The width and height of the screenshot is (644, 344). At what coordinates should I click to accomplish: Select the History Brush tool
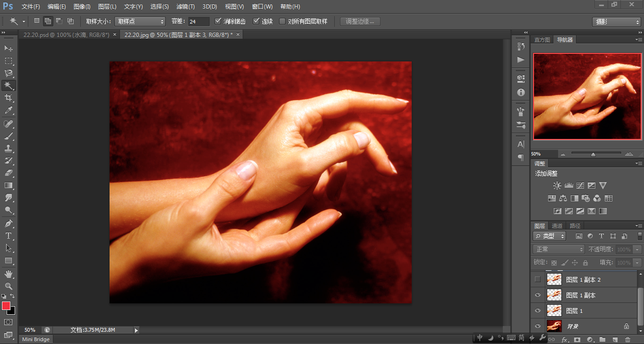click(8, 161)
